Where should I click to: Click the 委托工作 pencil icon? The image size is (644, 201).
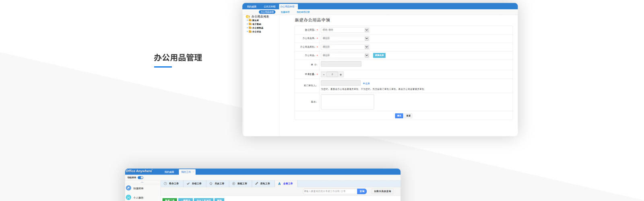click(x=256, y=184)
